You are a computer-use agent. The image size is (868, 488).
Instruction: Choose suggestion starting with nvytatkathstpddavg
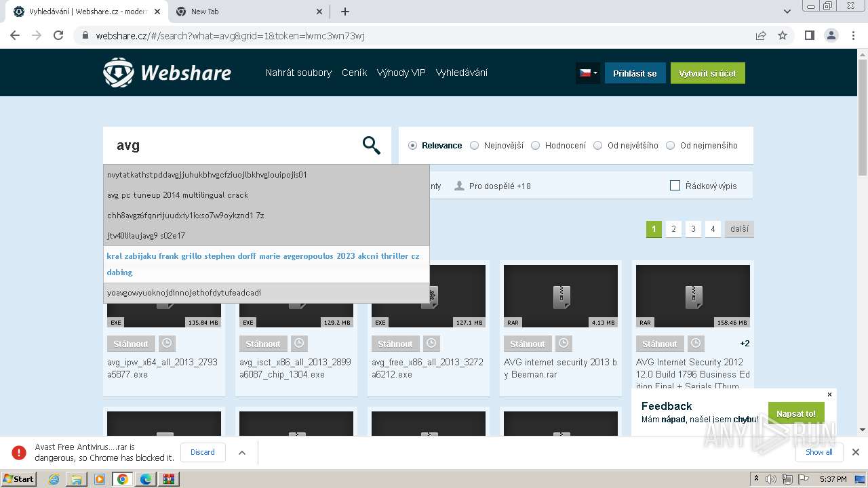[x=267, y=175]
